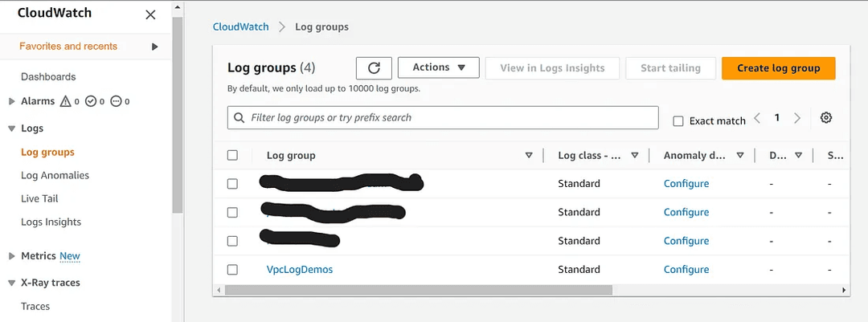Click Start tailing button

click(x=670, y=68)
